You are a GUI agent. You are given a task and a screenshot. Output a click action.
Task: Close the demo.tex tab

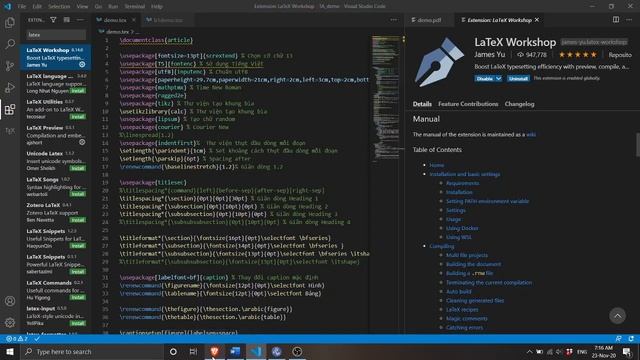[133, 20]
